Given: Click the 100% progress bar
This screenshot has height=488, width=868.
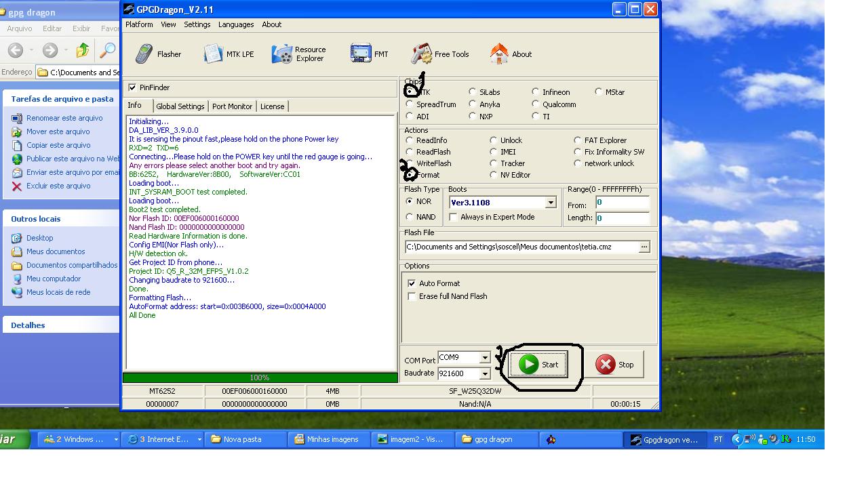Looking at the screenshot, I should coord(260,378).
